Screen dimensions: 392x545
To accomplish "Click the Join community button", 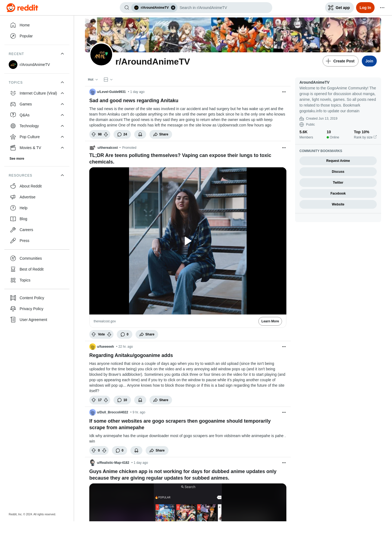I will [x=369, y=61].
